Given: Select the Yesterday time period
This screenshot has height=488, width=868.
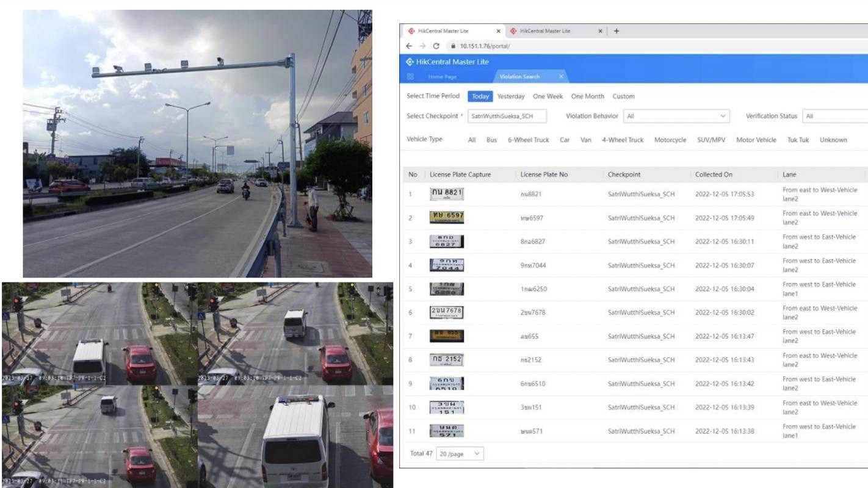Looking at the screenshot, I should click(510, 96).
